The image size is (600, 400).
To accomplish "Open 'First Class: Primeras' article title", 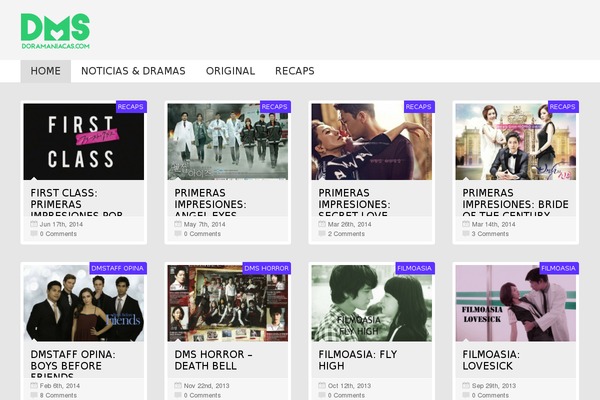I will pyautogui.click(x=77, y=203).
